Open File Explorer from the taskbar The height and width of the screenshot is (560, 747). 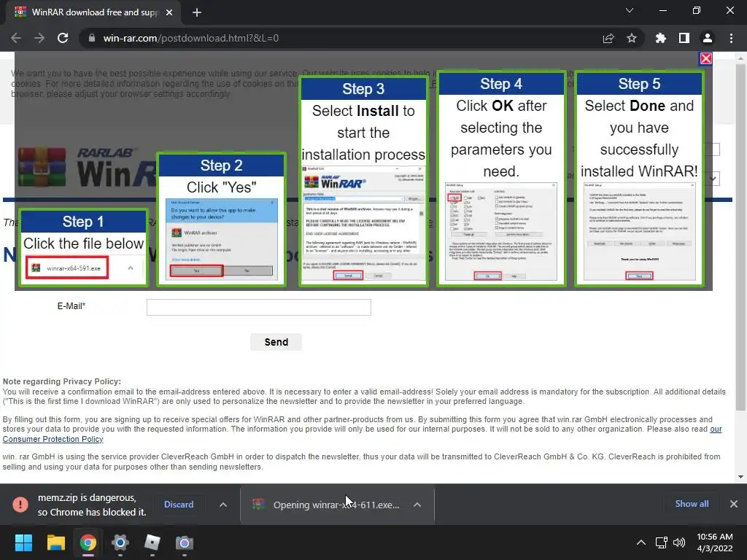[x=55, y=542]
